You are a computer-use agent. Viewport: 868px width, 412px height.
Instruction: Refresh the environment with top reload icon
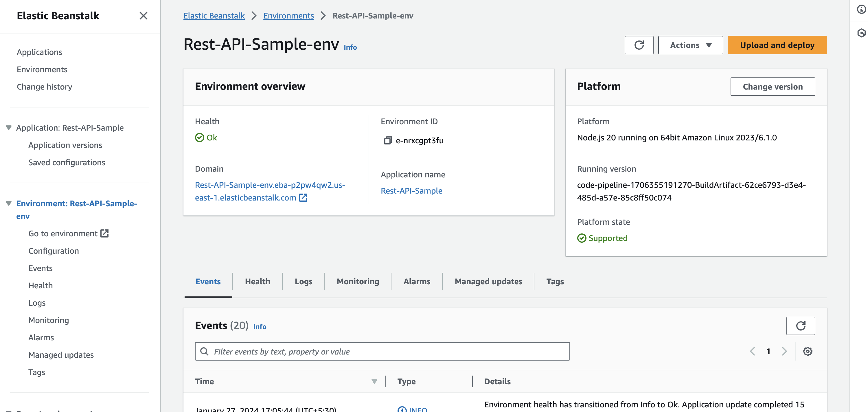(x=639, y=45)
